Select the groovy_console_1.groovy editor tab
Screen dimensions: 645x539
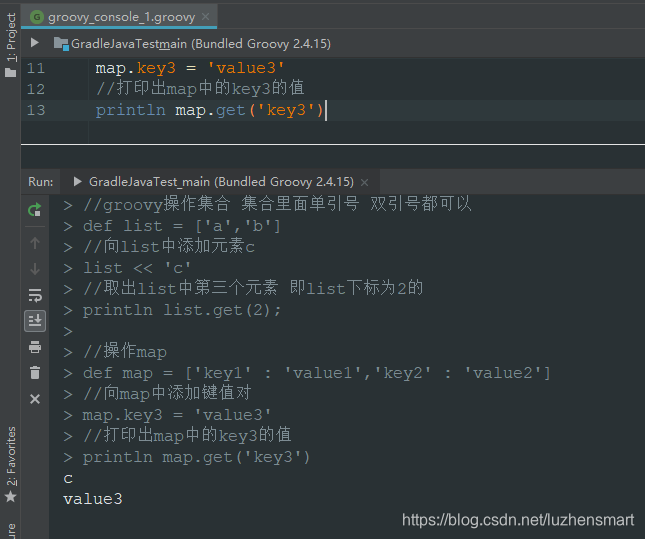click(x=119, y=17)
